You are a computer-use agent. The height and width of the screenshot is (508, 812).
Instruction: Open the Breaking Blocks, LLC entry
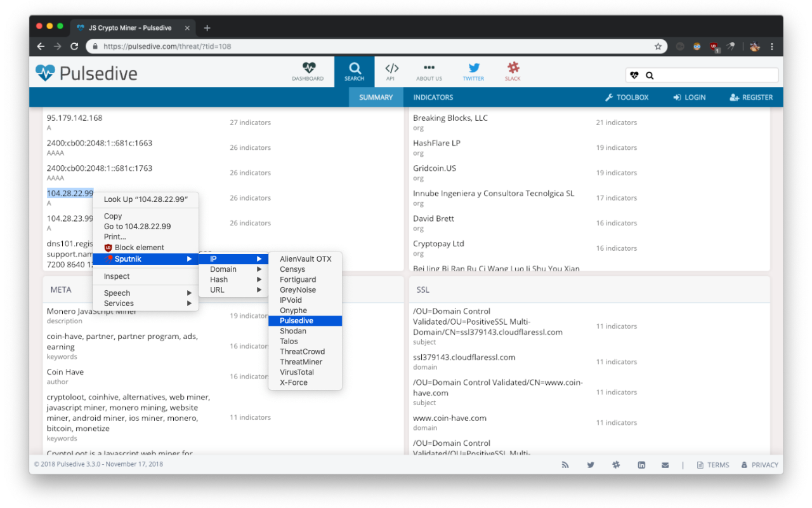click(x=450, y=117)
